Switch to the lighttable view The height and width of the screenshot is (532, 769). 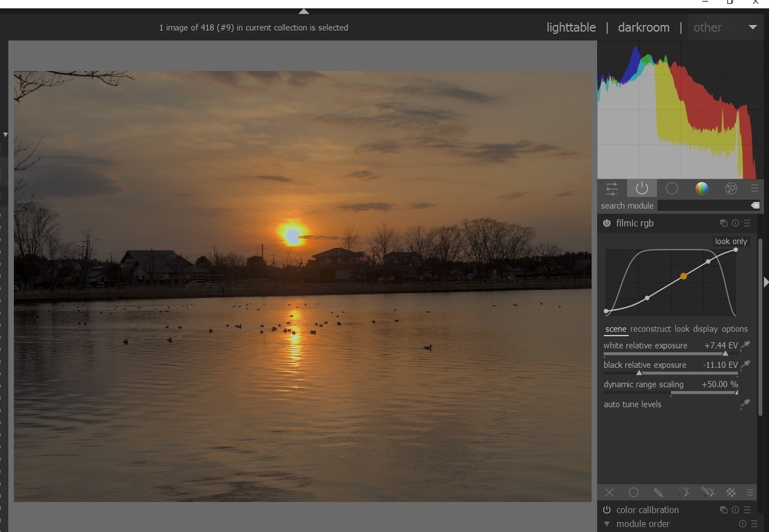point(571,28)
